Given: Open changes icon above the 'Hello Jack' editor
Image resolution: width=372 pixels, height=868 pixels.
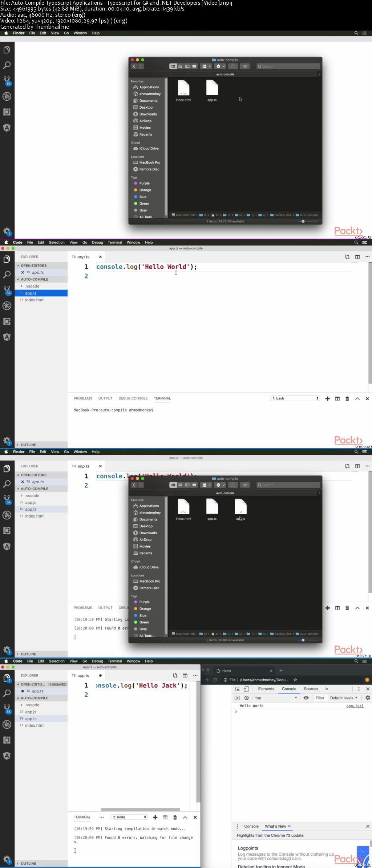Looking at the screenshot, I should coord(175,675).
